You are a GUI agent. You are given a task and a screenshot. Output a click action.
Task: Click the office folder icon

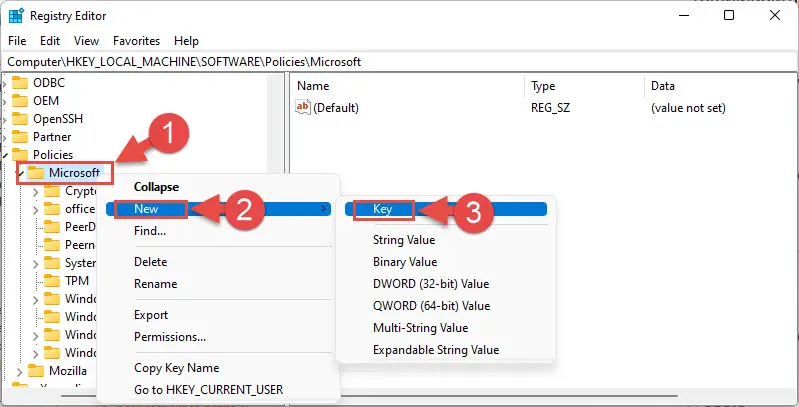coord(52,209)
